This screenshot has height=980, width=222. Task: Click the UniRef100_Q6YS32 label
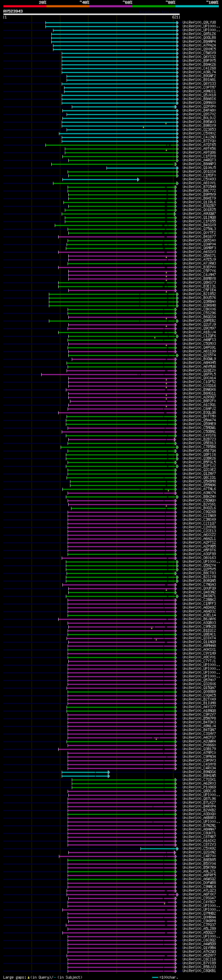coord(199,57)
